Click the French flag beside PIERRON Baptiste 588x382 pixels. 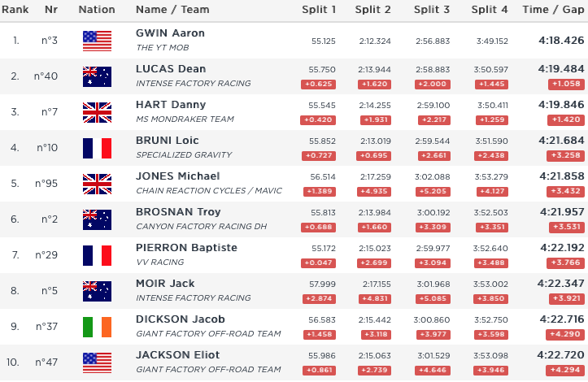click(97, 255)
